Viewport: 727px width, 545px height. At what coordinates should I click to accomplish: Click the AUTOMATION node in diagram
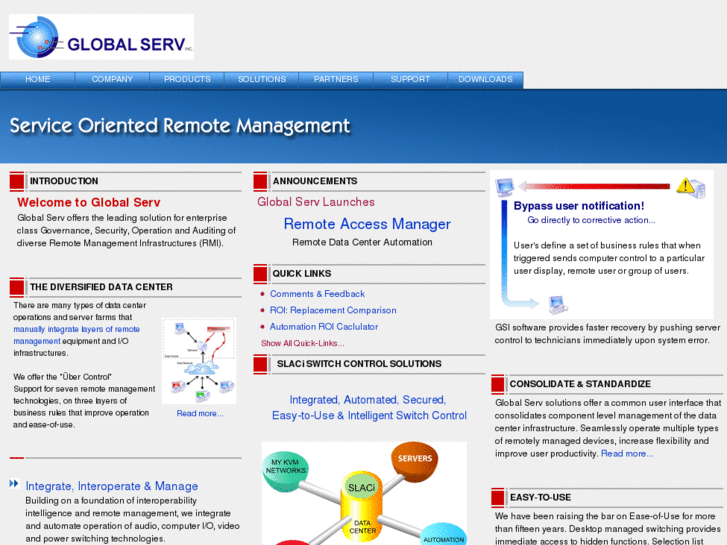(x=443, y=534)
